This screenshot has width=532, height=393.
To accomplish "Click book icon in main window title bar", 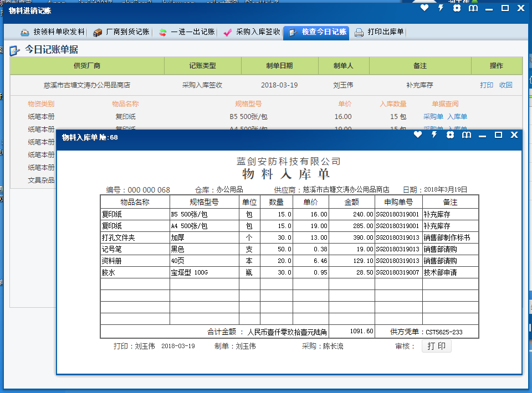I will [x=473, y=8].
